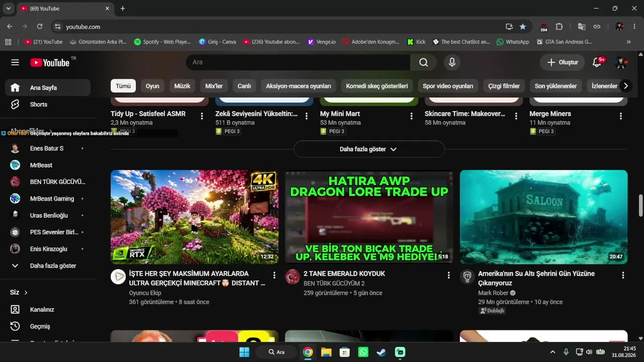Open Chrome apps grid in bookmarks bar
Screen dimensions: 644x362
point(8,42)
